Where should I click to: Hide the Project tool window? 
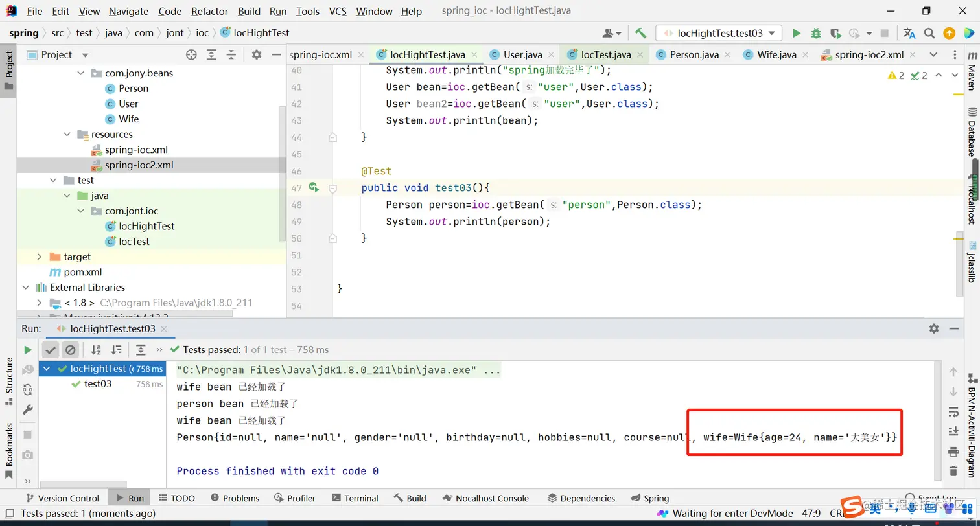click(x=276, y=55)
